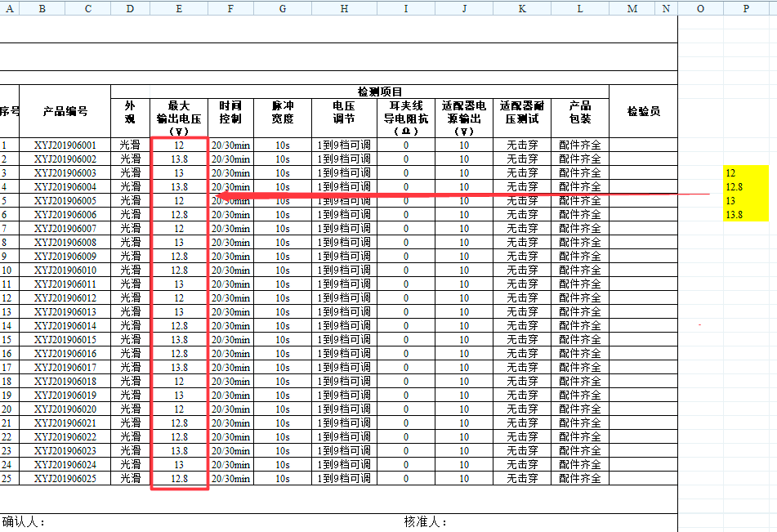Select 无击穿 in row XYJ201906001
777x532 pixels.
(522, 145)
